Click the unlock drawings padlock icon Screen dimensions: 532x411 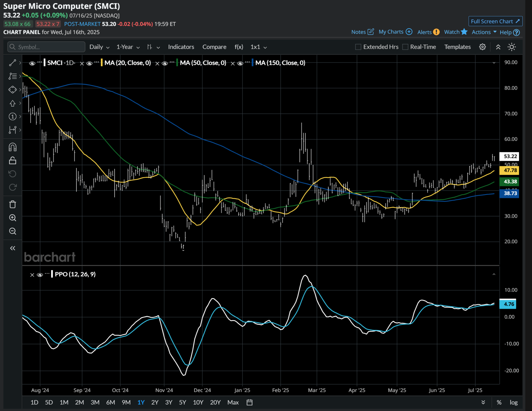tap(12, 160)
